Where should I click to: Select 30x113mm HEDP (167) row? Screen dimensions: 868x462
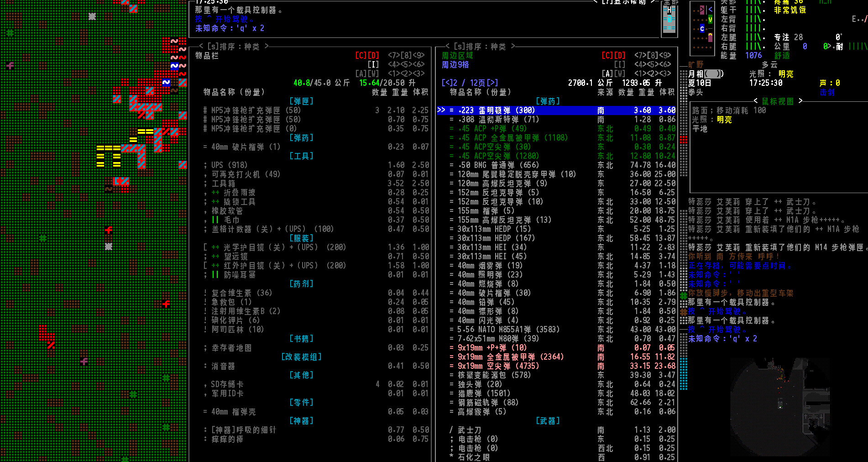point(556,238)
